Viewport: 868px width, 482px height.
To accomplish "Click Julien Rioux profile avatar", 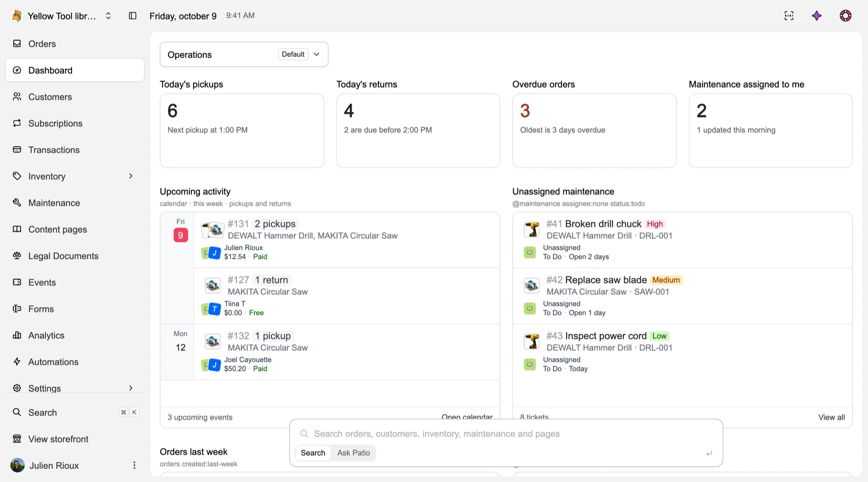I will point(18,465).
